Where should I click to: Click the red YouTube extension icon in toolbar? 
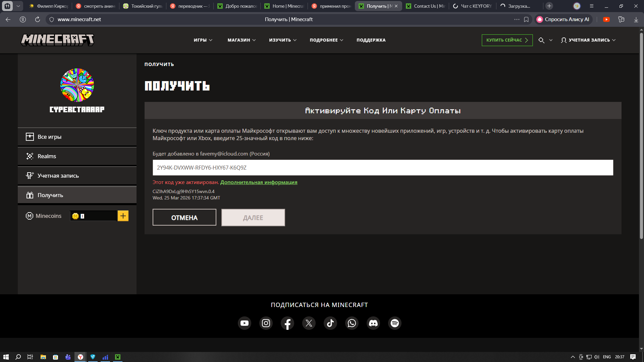tap(606, 19)
